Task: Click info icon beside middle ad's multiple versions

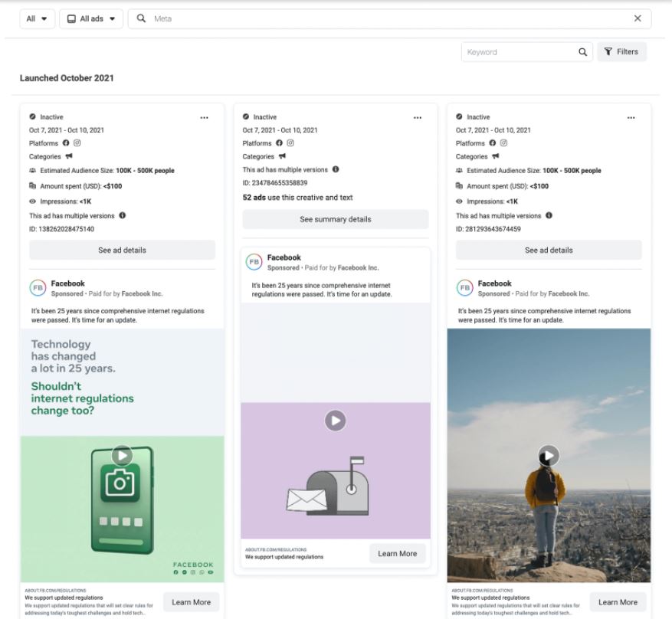Action: 336,169
